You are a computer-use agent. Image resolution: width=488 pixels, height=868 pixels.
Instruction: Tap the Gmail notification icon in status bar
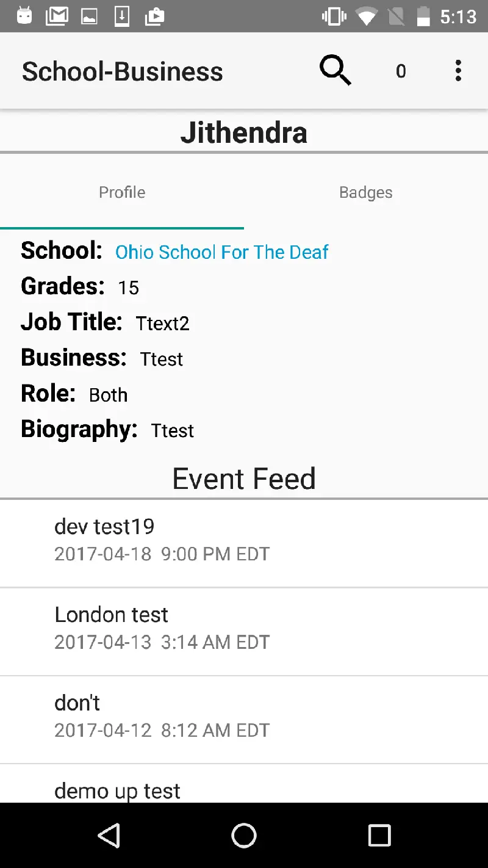click(57, 16)
